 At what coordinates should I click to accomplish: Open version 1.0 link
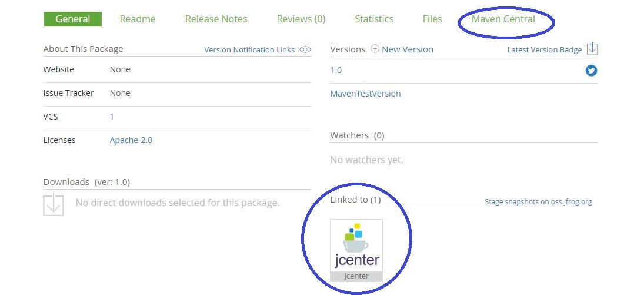[x=336, y=70]
